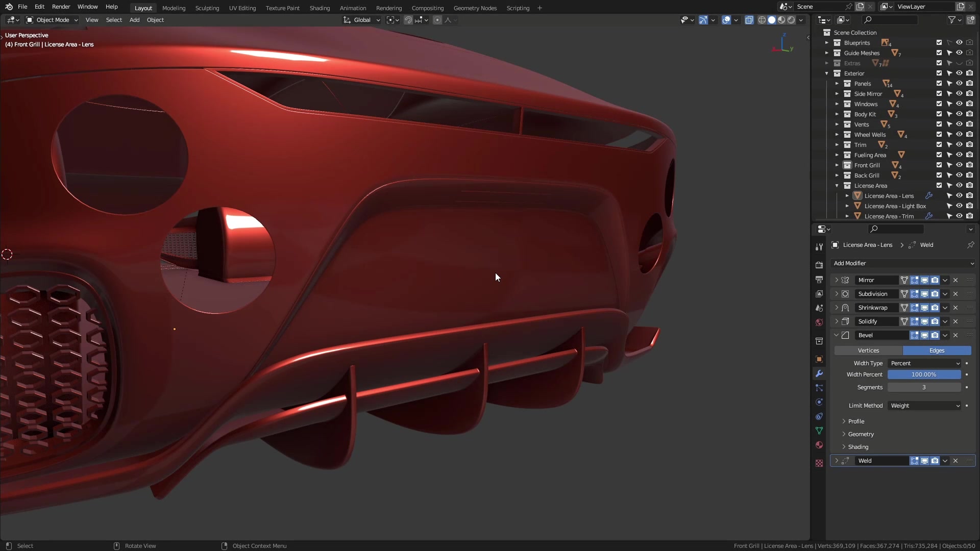
Task: Open the Physics properties tab icon
Action: (x=819, y=402)
